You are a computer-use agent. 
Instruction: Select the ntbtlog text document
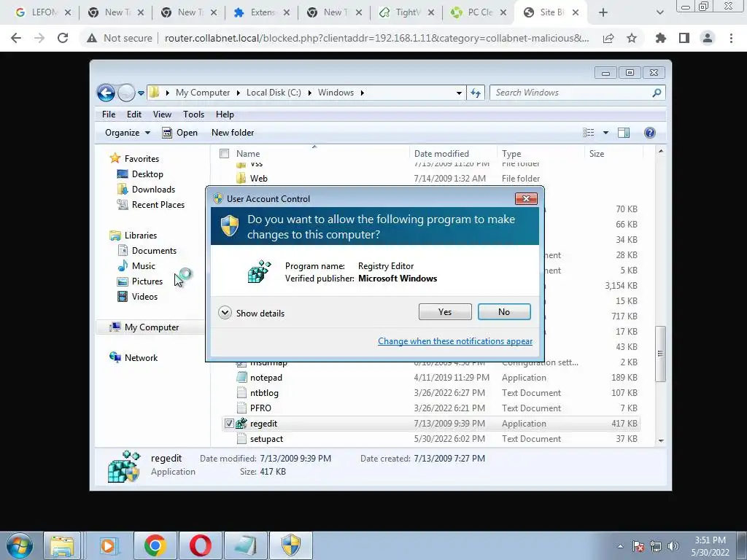(430, 392)
